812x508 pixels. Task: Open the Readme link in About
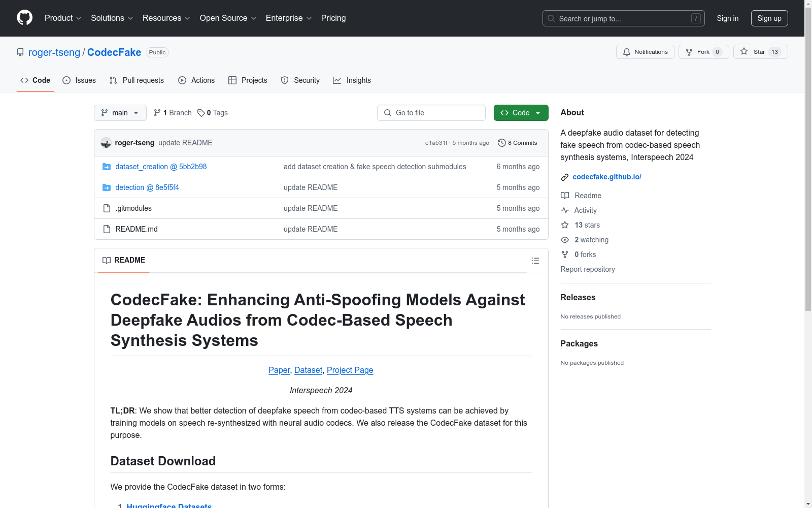pos(581,196)
